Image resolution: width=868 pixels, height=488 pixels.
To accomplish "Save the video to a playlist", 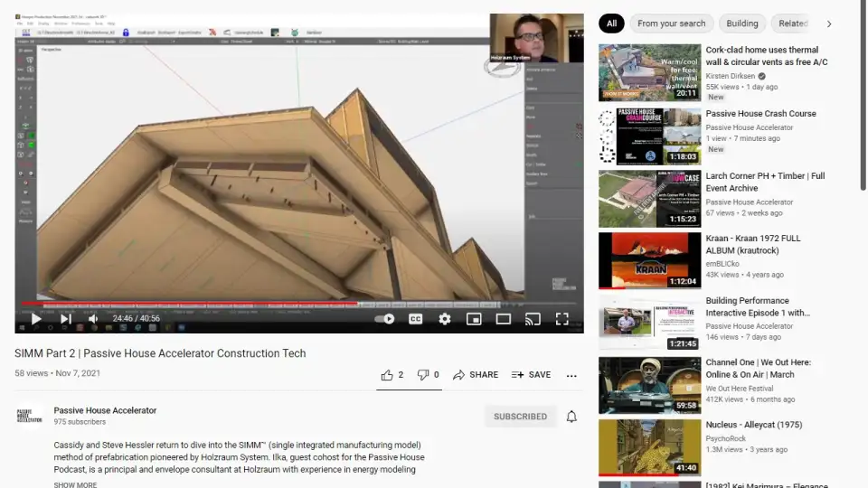I will (x=531, y=375).
